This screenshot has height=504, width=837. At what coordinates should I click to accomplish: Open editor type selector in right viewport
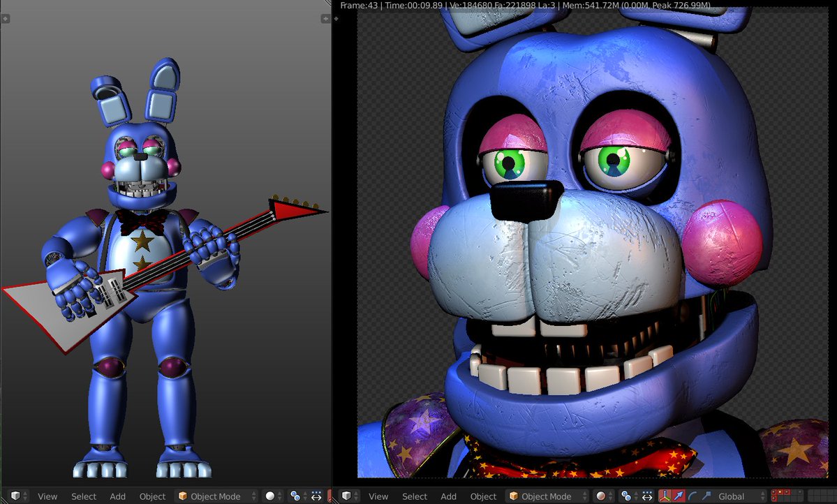tap(350, 496)
